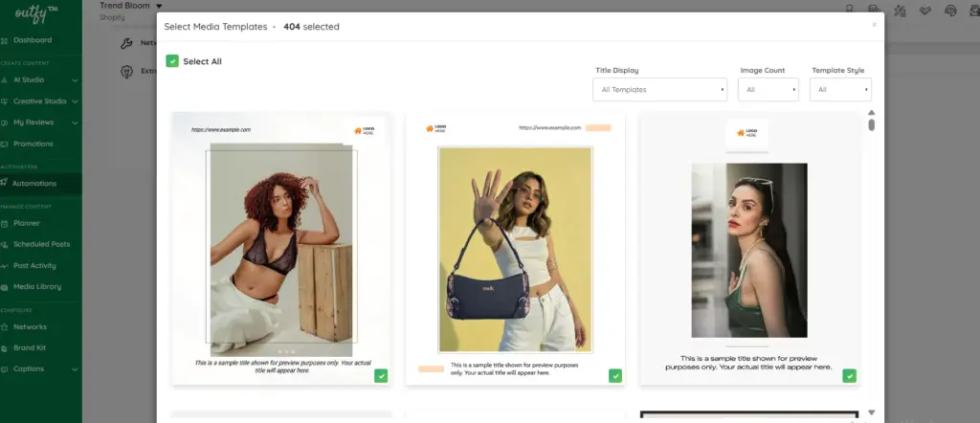Click the handshake icon in top header
980x423 pixels.
point(925,10)
